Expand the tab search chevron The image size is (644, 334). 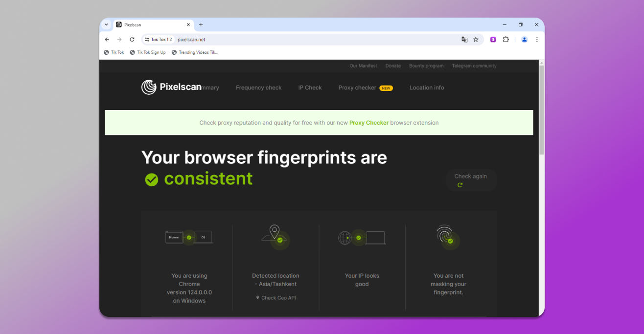pyautogui.click(x=106, y=24)
